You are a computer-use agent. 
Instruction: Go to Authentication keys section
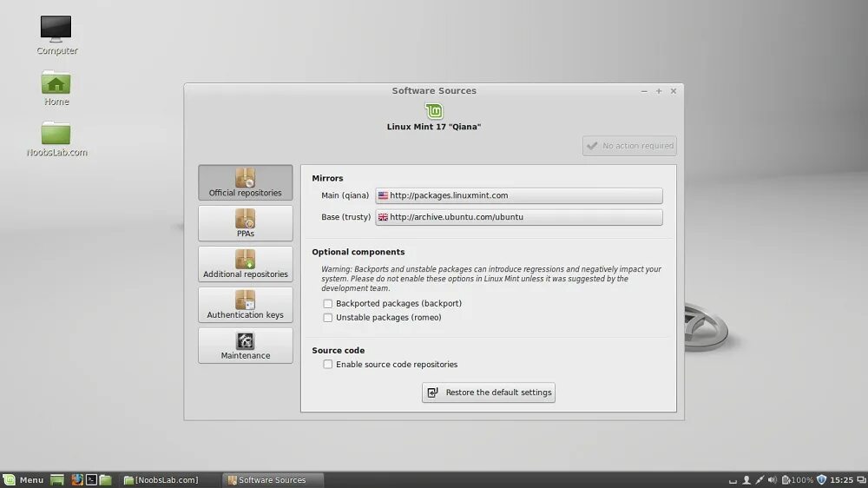tap(246, 305)
